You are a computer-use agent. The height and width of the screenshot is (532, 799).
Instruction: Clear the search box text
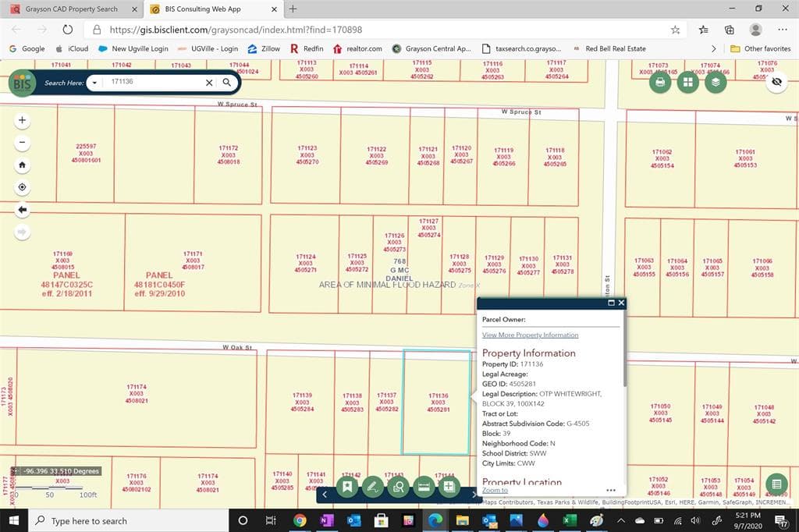point(209,83)
